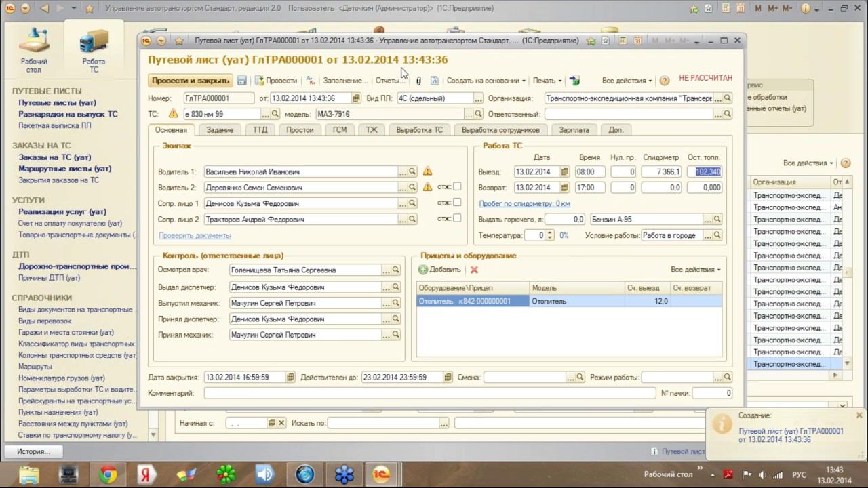This screenshot has width=868, height=488.
Task: Open Все действия menu in main toolbar
Action: tap(627, 81)
